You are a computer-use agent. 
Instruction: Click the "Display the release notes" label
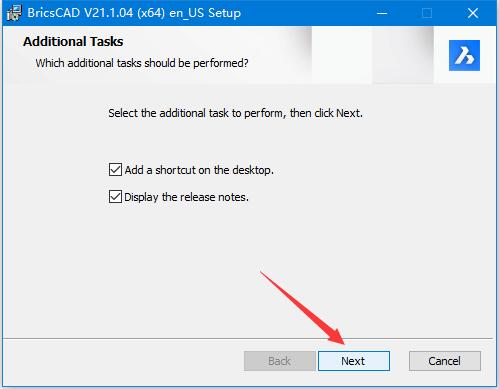tap(186, 197)
